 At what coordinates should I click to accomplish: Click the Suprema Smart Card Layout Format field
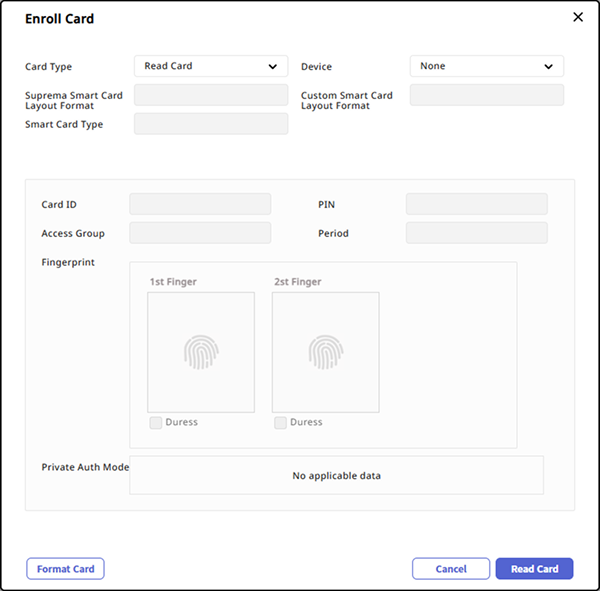click(x=210, y=95)
